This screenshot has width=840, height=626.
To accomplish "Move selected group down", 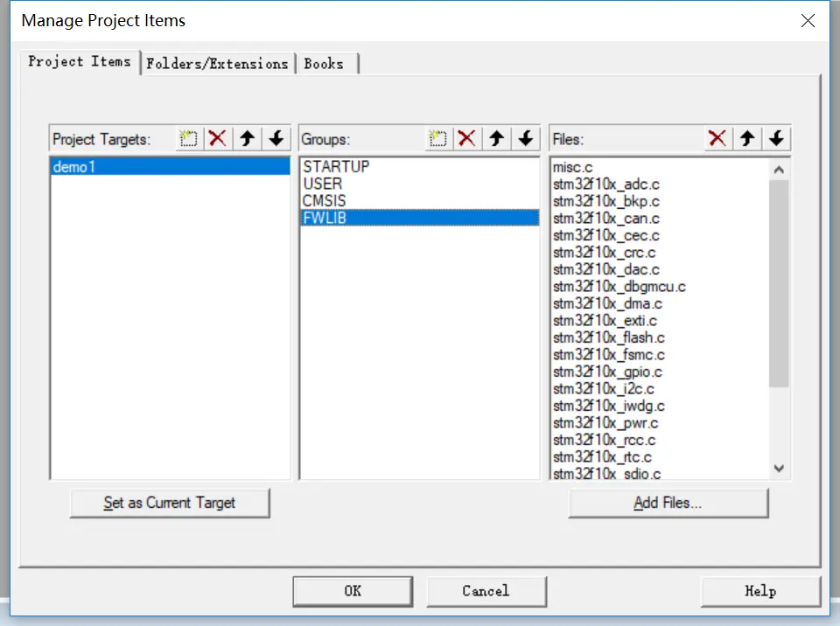I will [x=526, y=139].
